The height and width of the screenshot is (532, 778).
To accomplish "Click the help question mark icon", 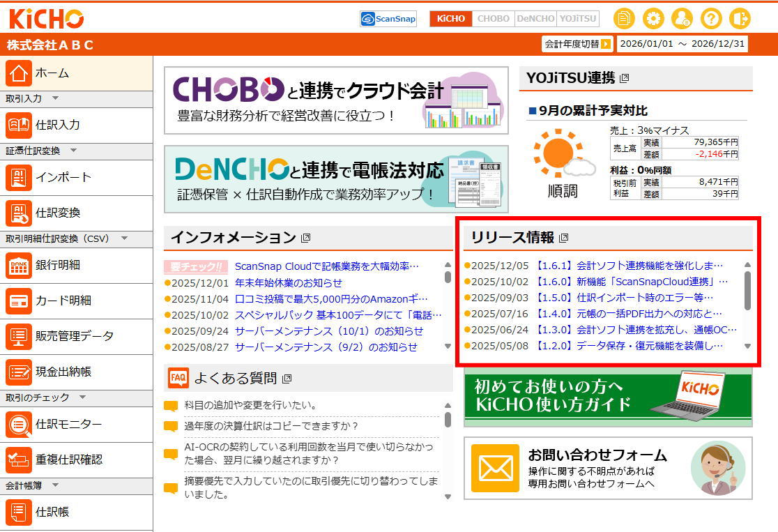I will [x=710, y=19].
